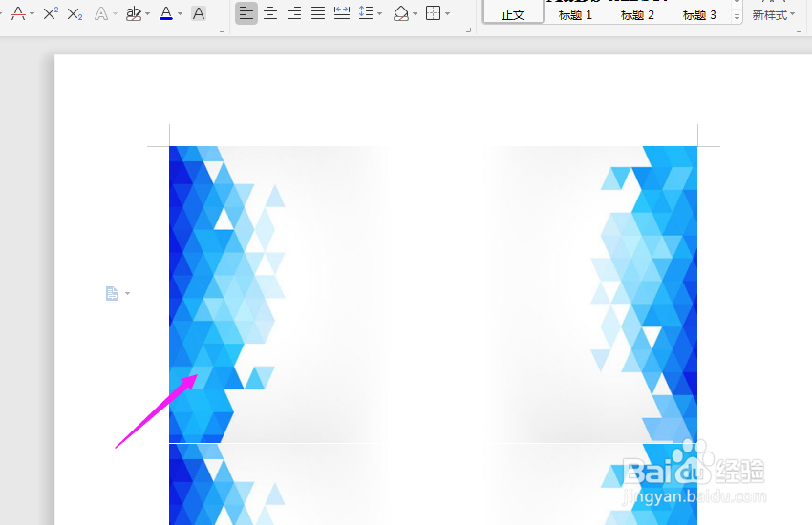The height and width of the screenshot is (525, 812).
Task: Toggle center alignment
Action: tap(270, 13)
